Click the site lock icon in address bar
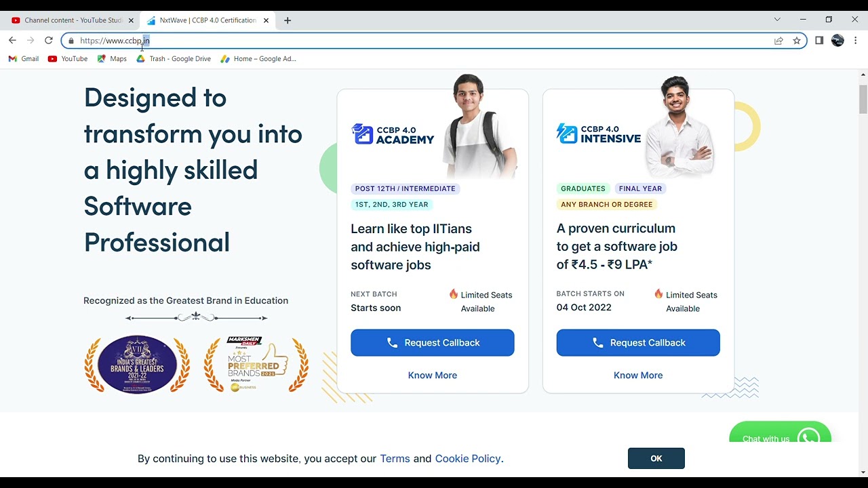Viewport: 868px width, 488px height. click(x=71, y=41)
